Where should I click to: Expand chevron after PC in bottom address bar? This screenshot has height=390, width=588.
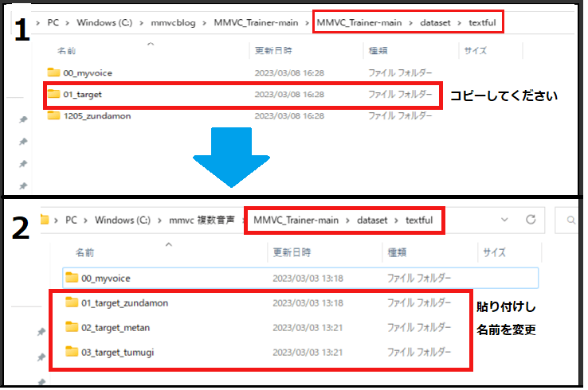[85, 220]
